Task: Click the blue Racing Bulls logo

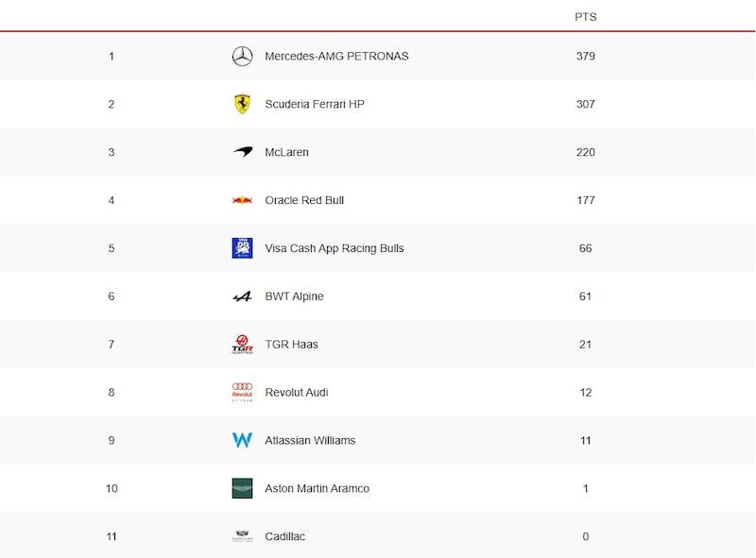Action: [242, 248]
